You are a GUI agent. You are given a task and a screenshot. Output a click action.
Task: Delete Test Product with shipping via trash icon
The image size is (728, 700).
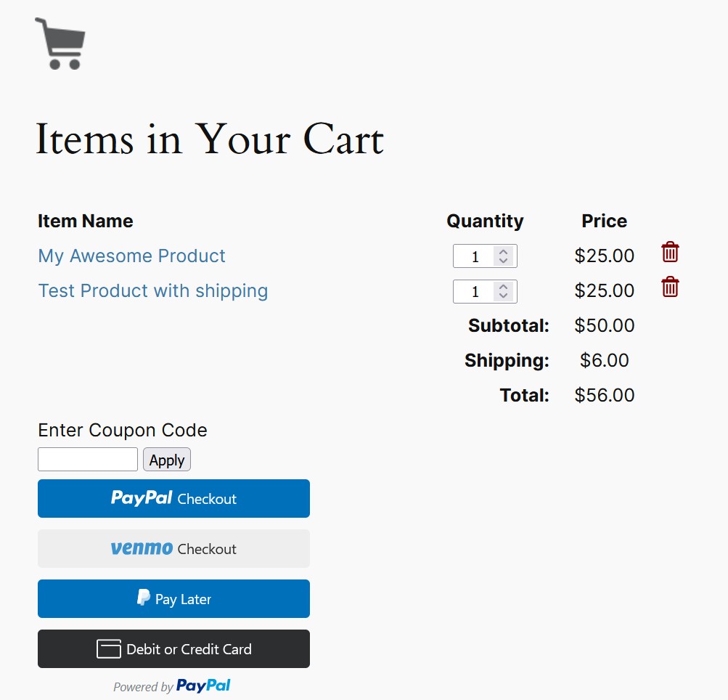tap(668, 287)
